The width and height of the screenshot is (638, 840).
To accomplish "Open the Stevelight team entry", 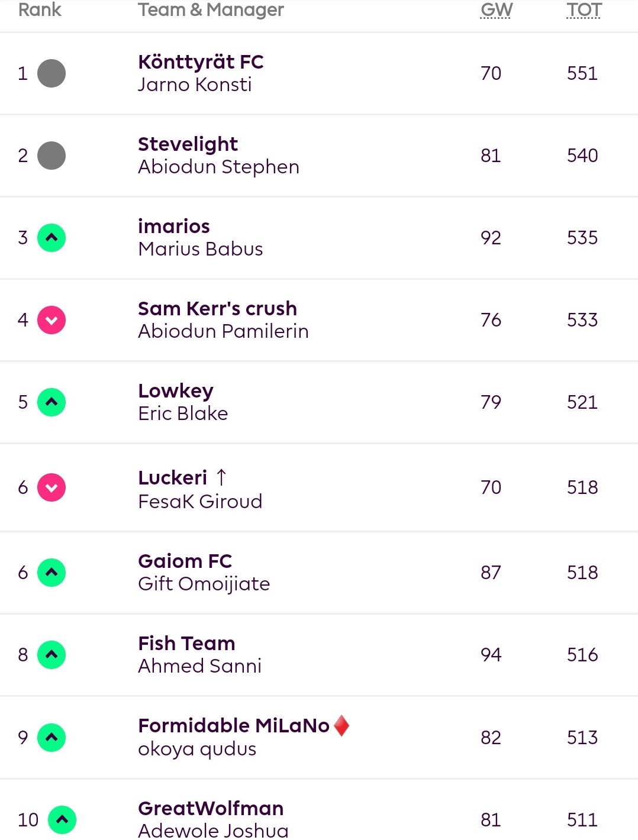I will click(x=188, y=144).
